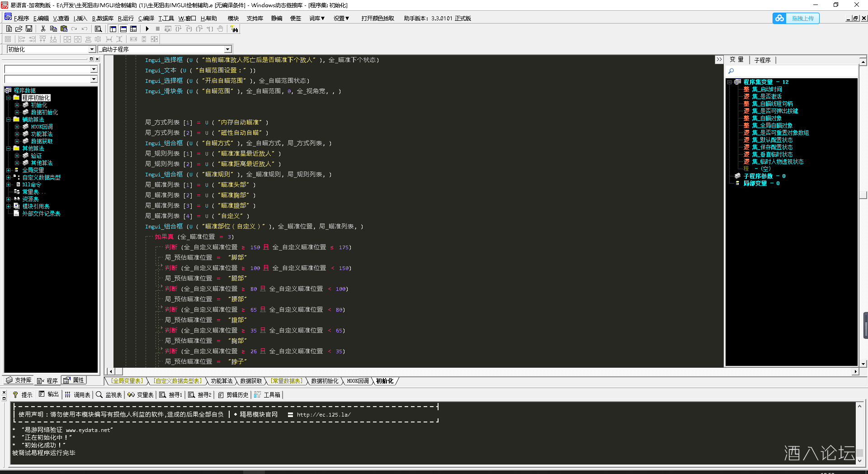Open the 工具箱 toolbox tab
Image resolution: width=868 pixels, height=474 pixels.
click(x=267, y=395)
